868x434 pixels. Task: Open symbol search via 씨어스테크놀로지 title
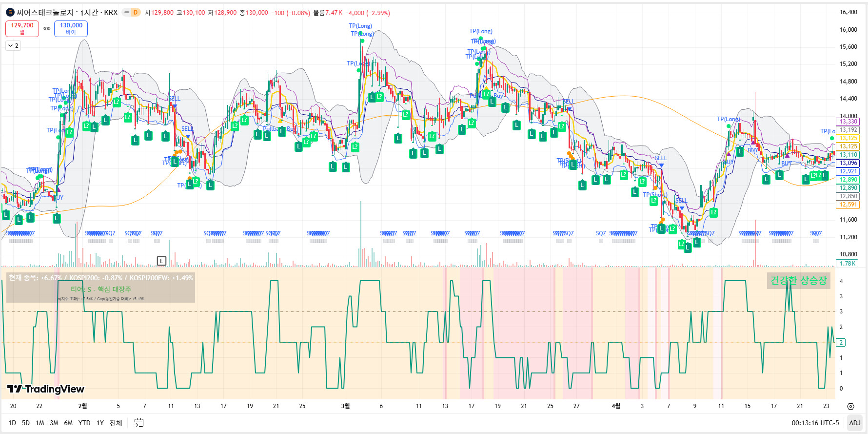(x=45, y=13)
